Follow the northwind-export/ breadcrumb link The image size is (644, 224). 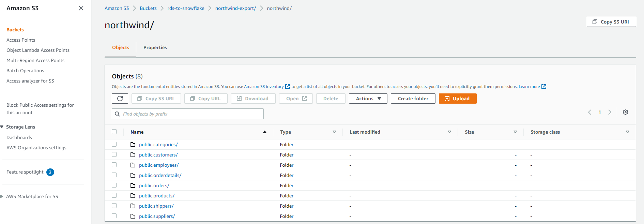click(235, 8)
